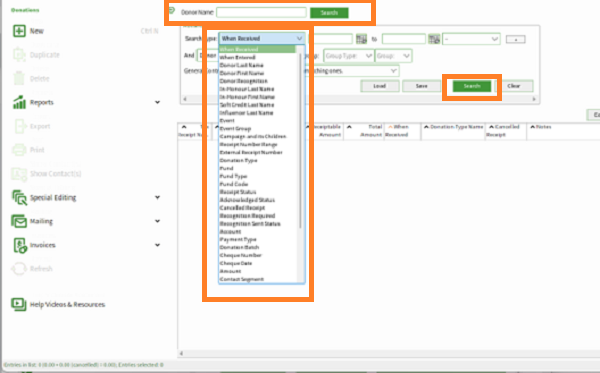
Task: Open the Group Type dropdown
Action: (x=348, y=56)
